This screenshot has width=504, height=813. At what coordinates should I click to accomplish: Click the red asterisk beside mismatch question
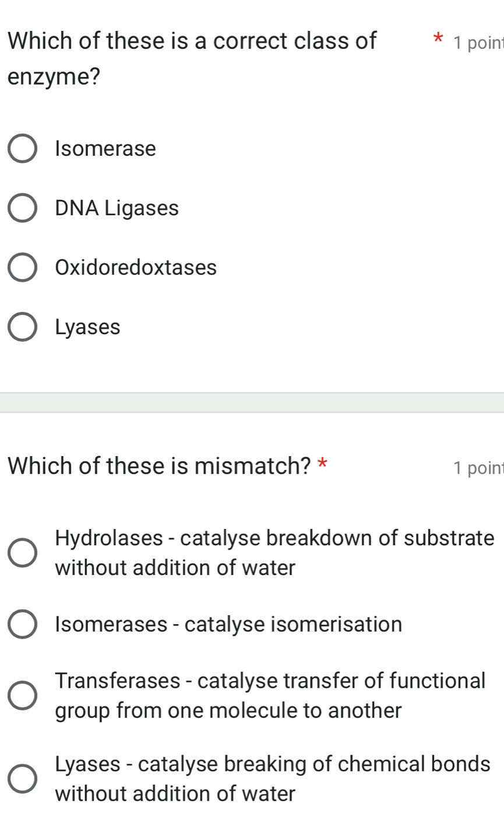point(323,464)
